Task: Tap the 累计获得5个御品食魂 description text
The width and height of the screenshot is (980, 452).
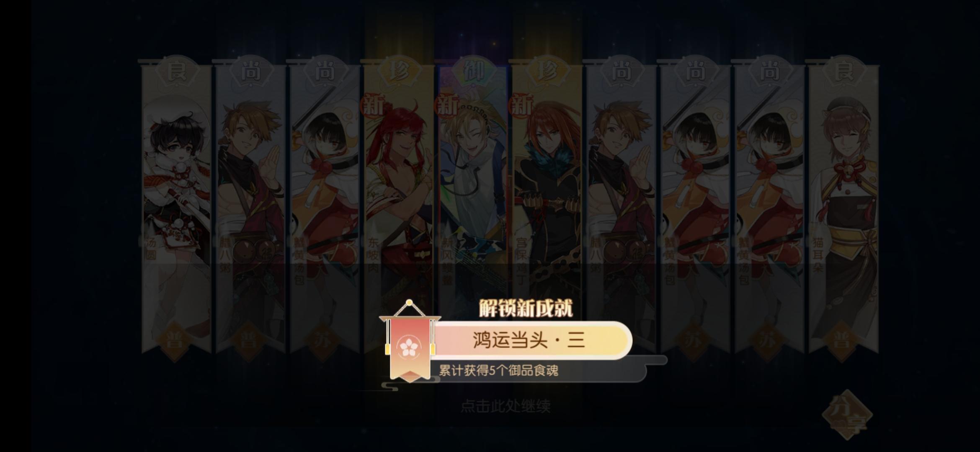Action: coord(498,370)
